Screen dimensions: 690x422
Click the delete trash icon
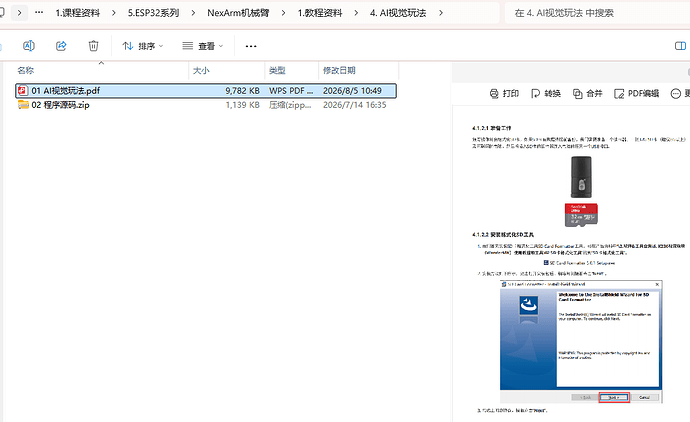click(x=93, y=46)
